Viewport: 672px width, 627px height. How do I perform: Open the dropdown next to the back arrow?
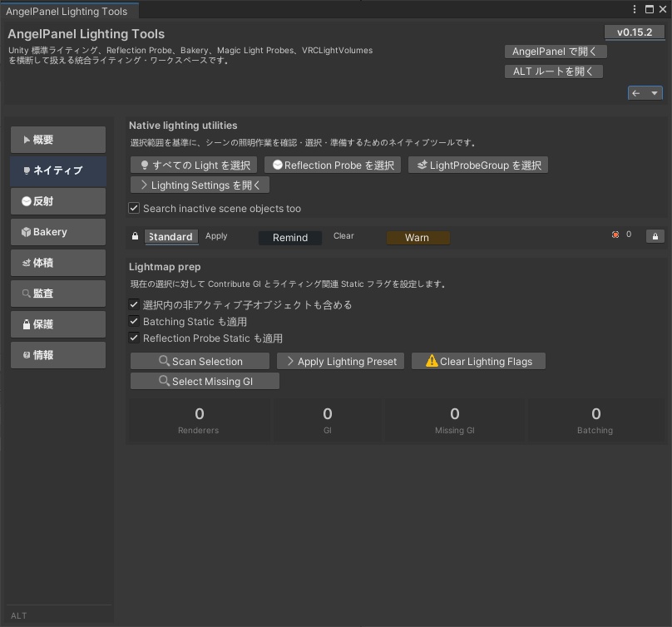[654, 93]
